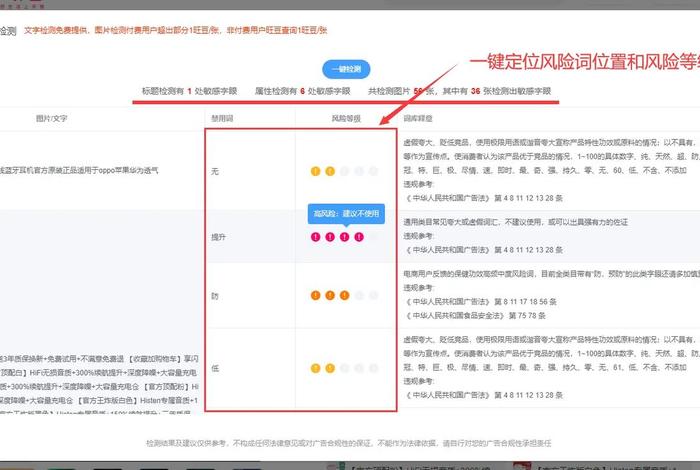Click the explanation 通用类目常见夸大或虚假词汇
This screenshot has height=470, width=700.
(x=516, y=222)
